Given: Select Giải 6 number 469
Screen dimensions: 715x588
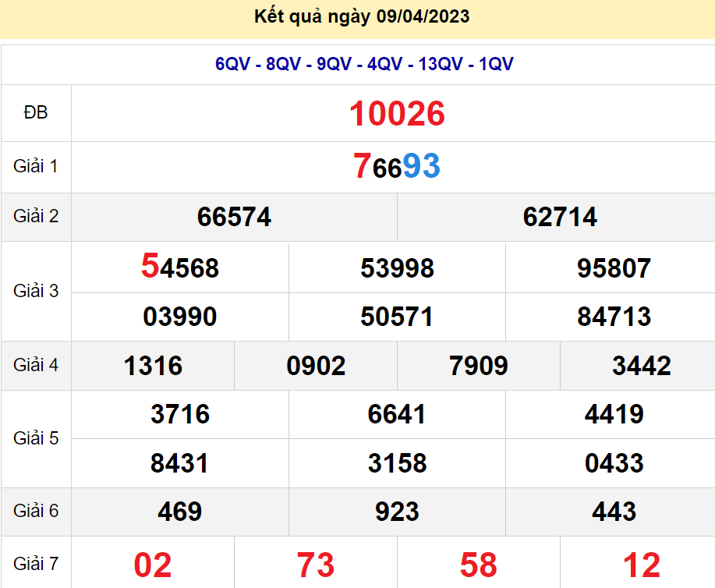Looking at the screenshot, I should point(180,512).
